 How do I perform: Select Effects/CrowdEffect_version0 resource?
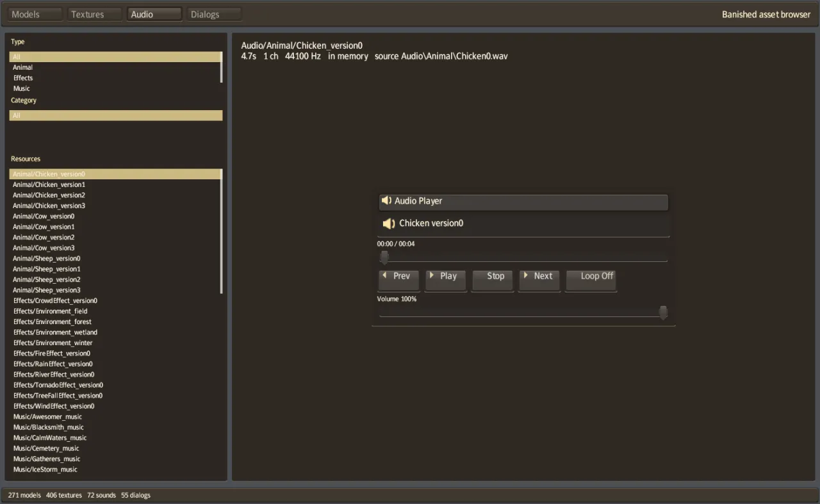point(115,301)
